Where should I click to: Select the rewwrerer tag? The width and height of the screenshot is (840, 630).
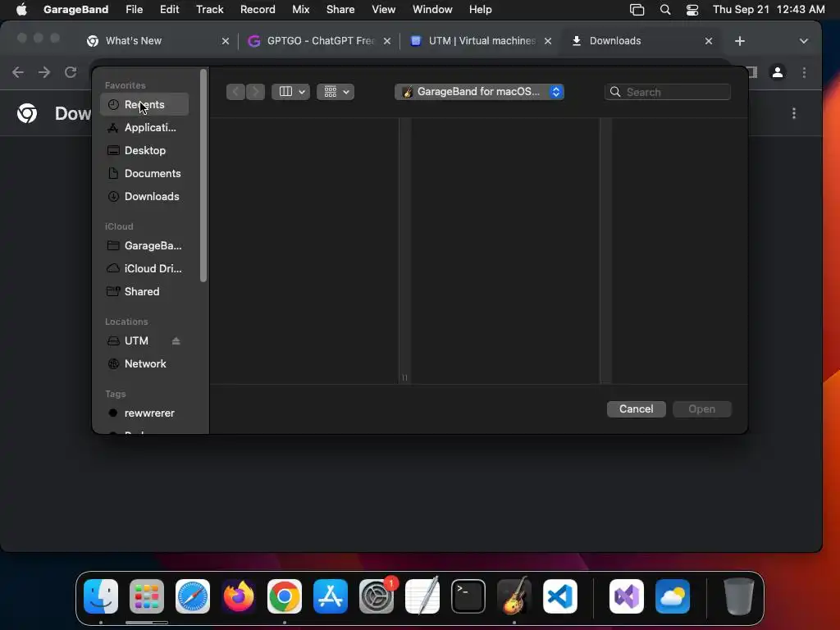point(144,413)
